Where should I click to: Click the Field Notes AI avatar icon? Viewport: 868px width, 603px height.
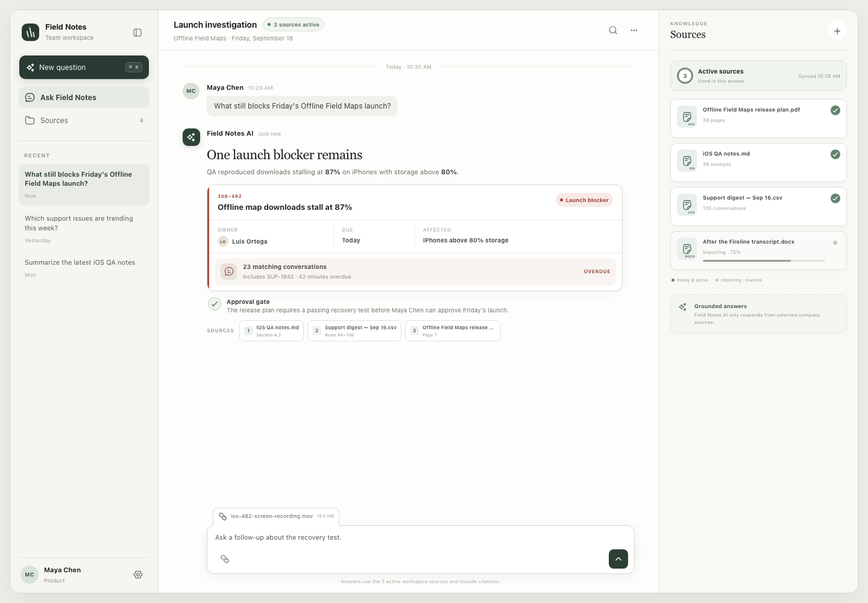point(191,137)
